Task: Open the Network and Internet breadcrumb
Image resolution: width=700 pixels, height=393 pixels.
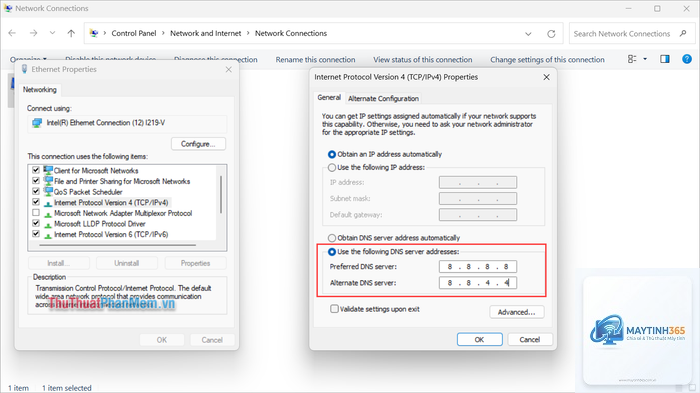Action: (205, 33)
